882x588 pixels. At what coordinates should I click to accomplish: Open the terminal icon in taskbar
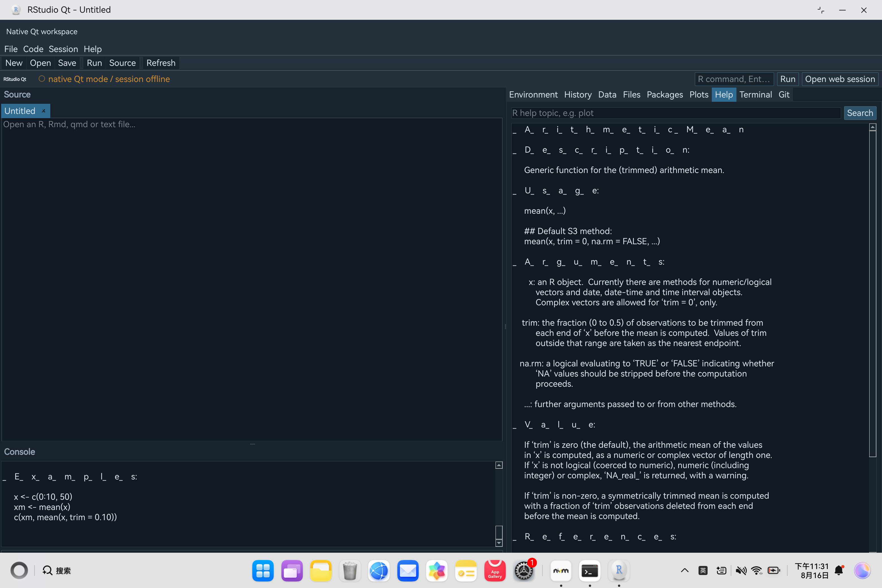tap(590, 571)
